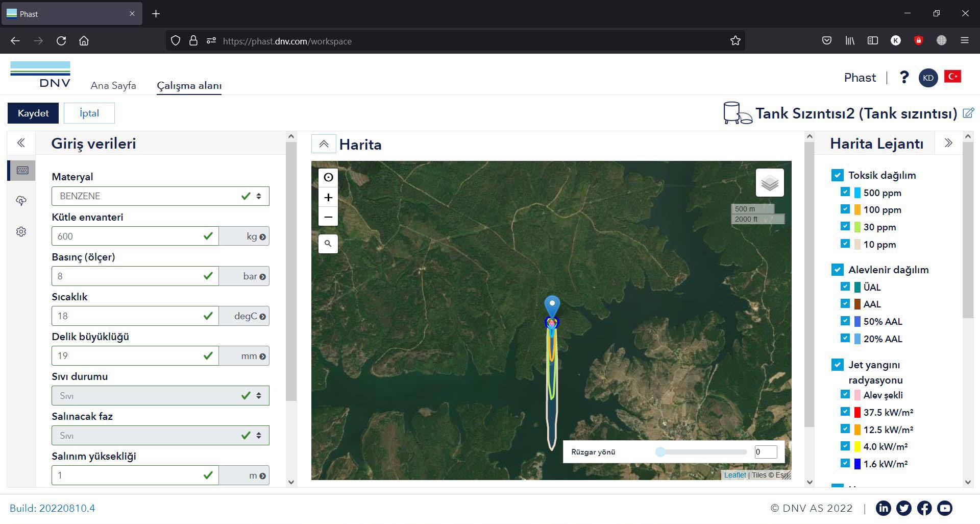Click the 12.5 kW/m² orange color swatch
The image size is (980, 524).
pyautogui.click(x=857, y=429)
